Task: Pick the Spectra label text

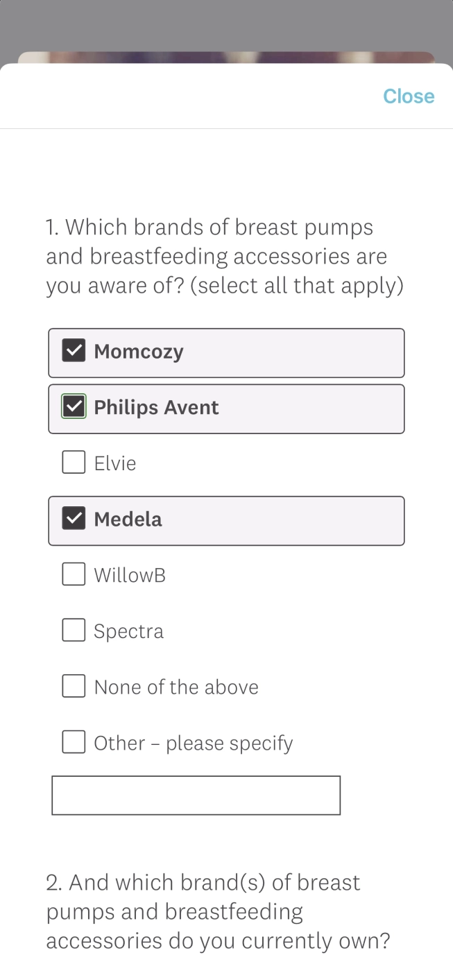Action: tap(128, 631)
